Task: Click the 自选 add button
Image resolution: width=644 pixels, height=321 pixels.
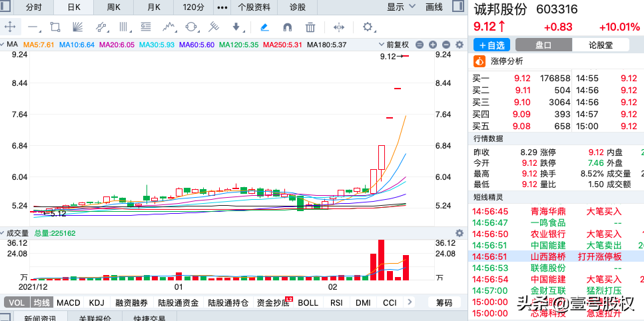Action: coord(491,45)
